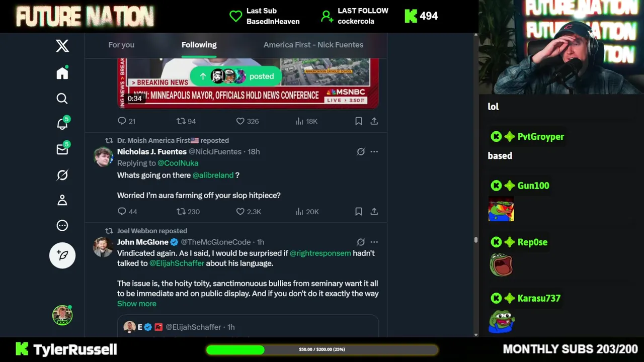
Task: Click Last Sub BasedInHeaven text
Action: tap(273, 16)
